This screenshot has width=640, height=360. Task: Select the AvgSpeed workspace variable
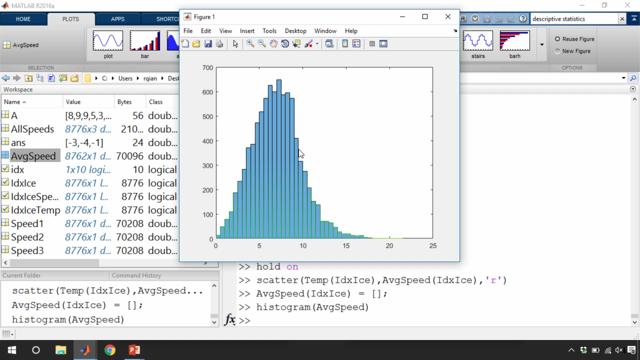(33, 156)
